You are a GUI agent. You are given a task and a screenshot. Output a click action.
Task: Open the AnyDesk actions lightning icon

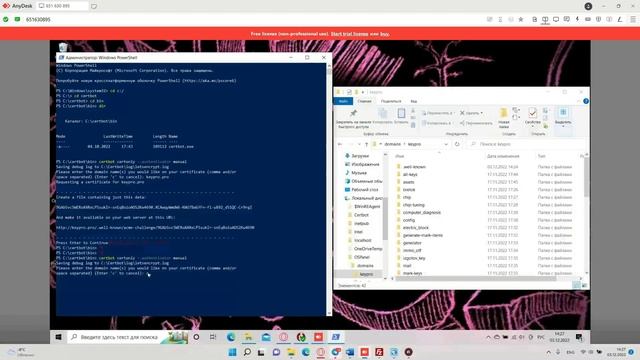(x=577, y=19)
